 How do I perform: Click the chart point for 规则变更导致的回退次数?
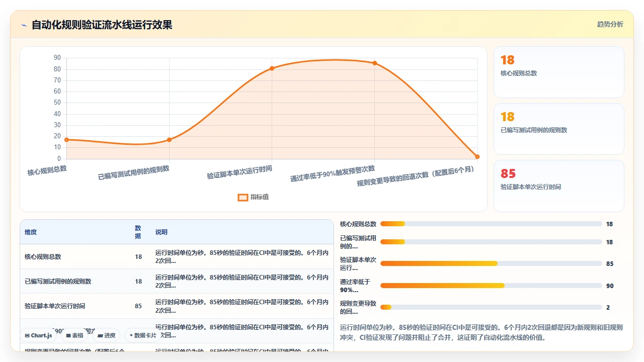pos(477,157)
